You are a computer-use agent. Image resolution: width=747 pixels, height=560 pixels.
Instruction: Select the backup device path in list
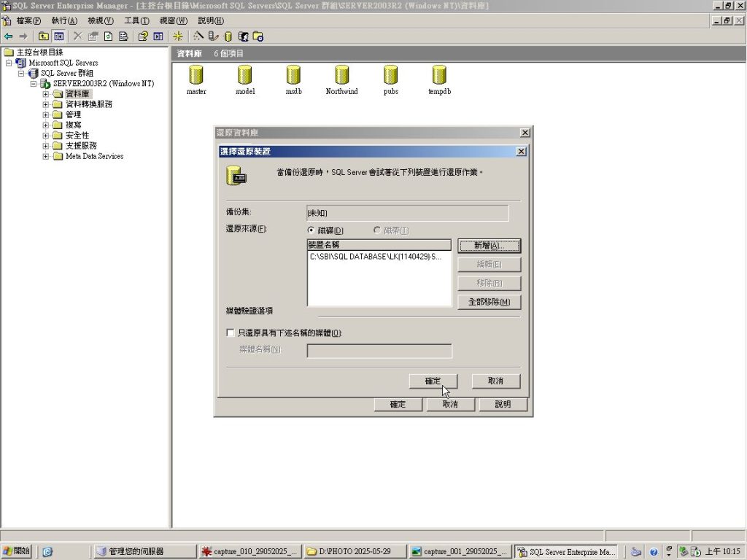pos(375,257)
